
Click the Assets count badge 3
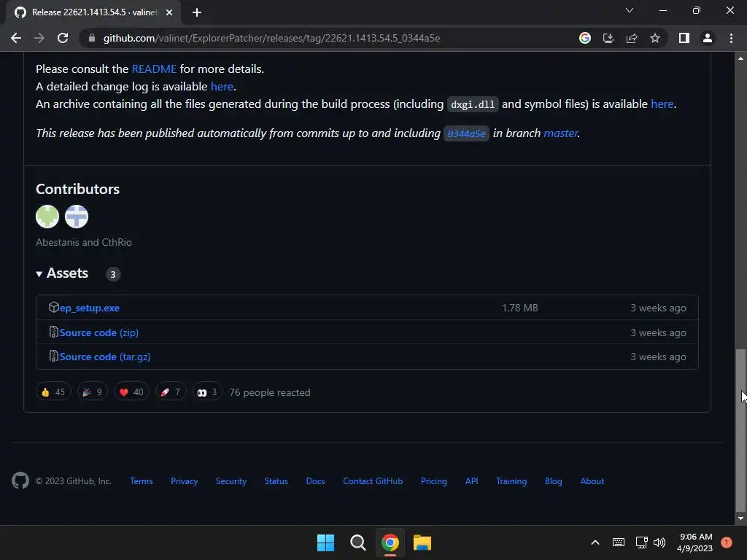click(113, 275)
